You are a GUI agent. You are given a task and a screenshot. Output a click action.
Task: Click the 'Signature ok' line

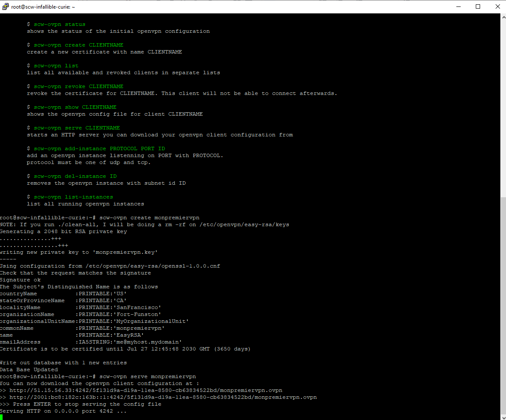(20, 280)
